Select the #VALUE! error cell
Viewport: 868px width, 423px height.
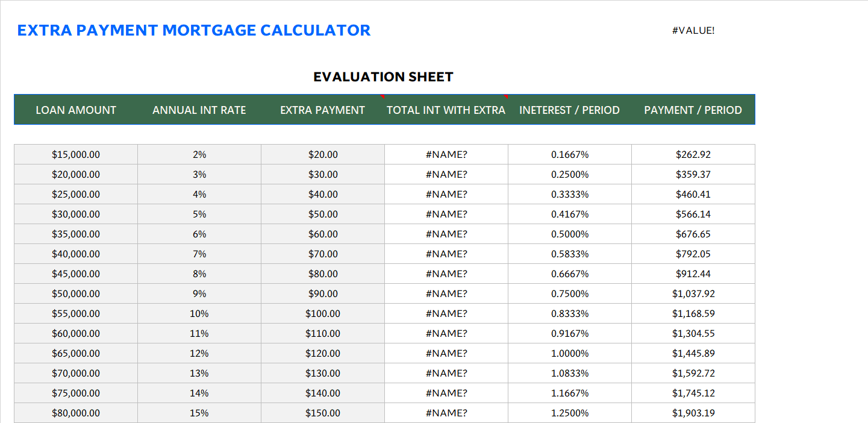click(x=693, y=30)
